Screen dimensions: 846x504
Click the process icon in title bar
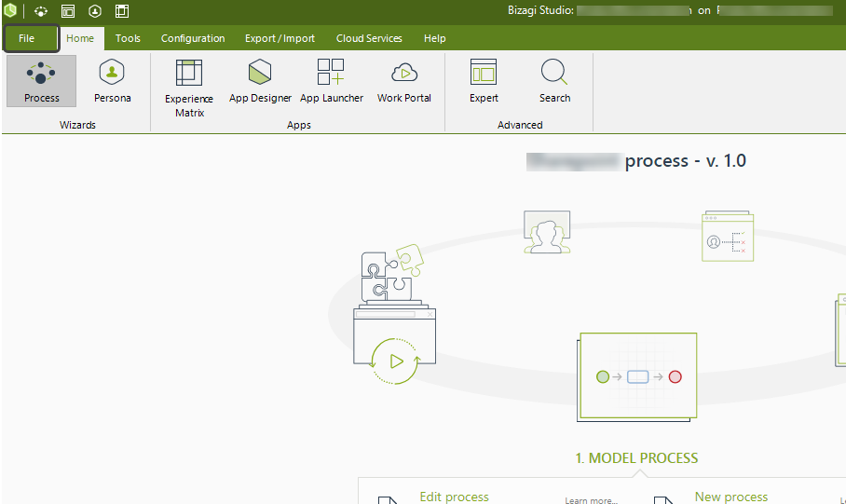pos(41,11)
